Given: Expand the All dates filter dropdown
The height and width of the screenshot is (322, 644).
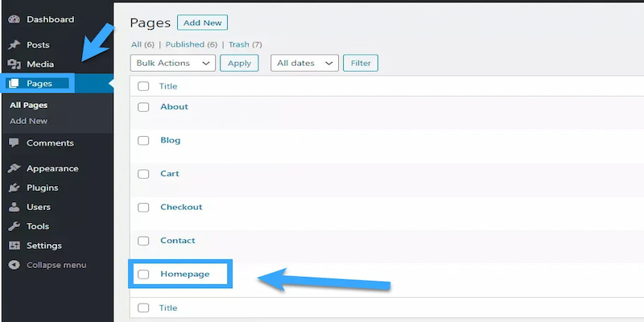Looking at the screenshot, I should [x=304, y=63].
